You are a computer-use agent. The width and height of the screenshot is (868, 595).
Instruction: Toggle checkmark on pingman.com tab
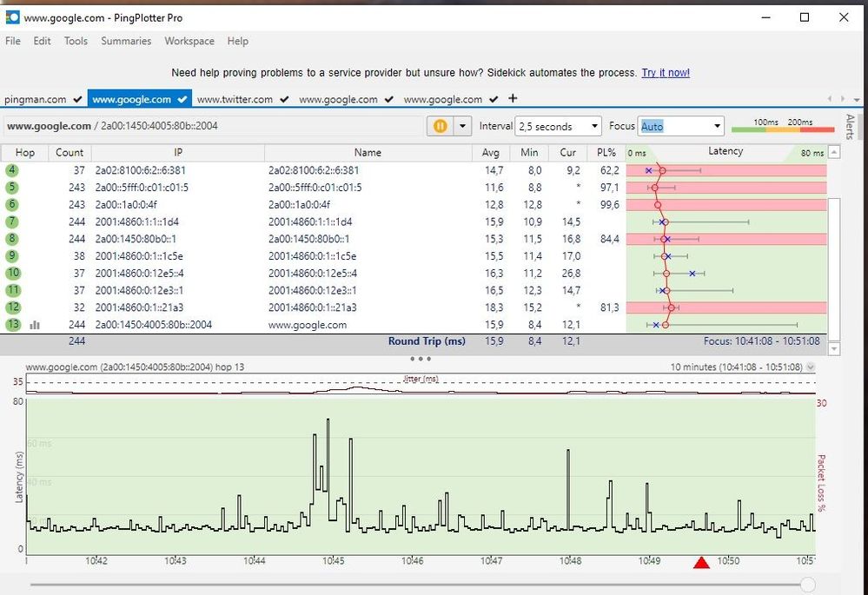[77, 100]
